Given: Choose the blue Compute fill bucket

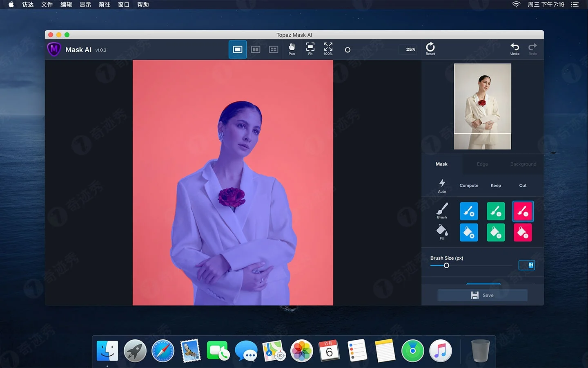Looking at the screenshot, I should click(x=469, y=233).
